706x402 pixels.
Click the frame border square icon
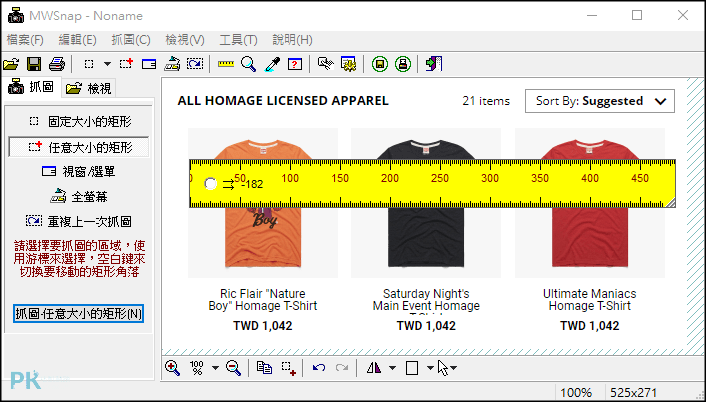click(412, 368)
